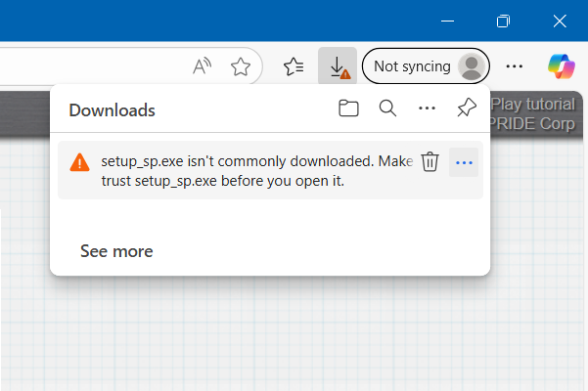The image size is (588, 391).
Task: Open more options in Downloads panel header
Action: 427,109
